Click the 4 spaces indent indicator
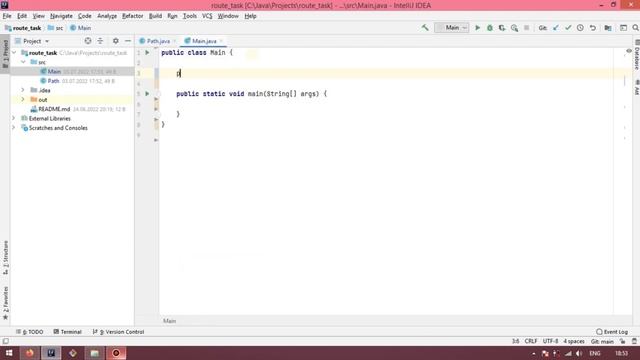640x360 pixels. 574,341
